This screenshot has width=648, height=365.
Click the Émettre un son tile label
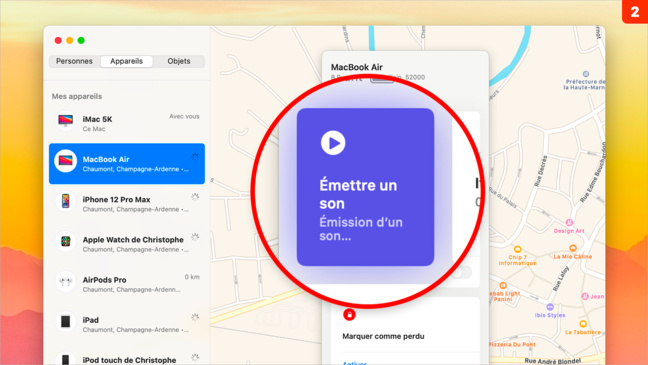[358, 194]
